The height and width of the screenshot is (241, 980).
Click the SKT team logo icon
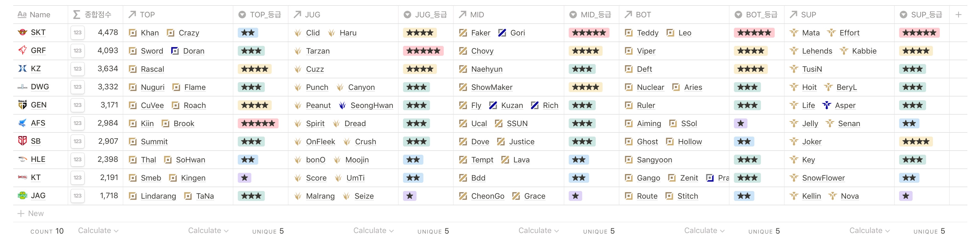pos(23,32)
